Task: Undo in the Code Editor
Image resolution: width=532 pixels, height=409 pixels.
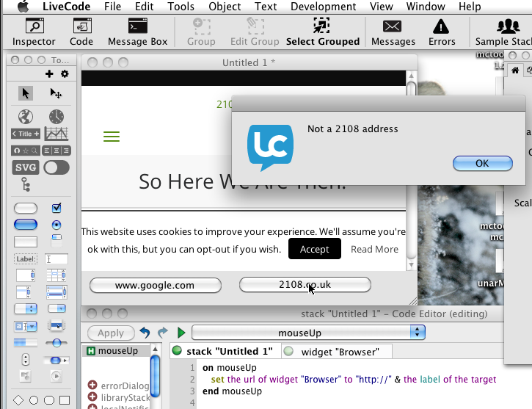Action: click(x=145, y=333)
